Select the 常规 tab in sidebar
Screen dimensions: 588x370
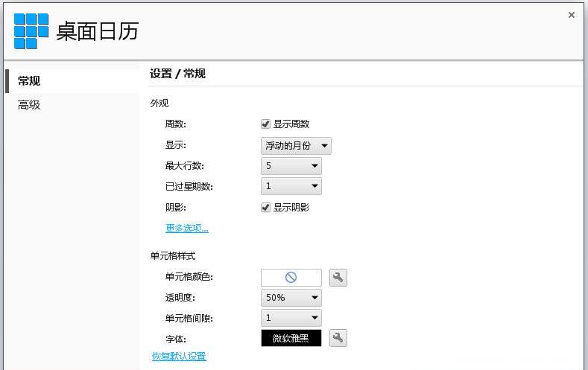[x=30, y=81]
